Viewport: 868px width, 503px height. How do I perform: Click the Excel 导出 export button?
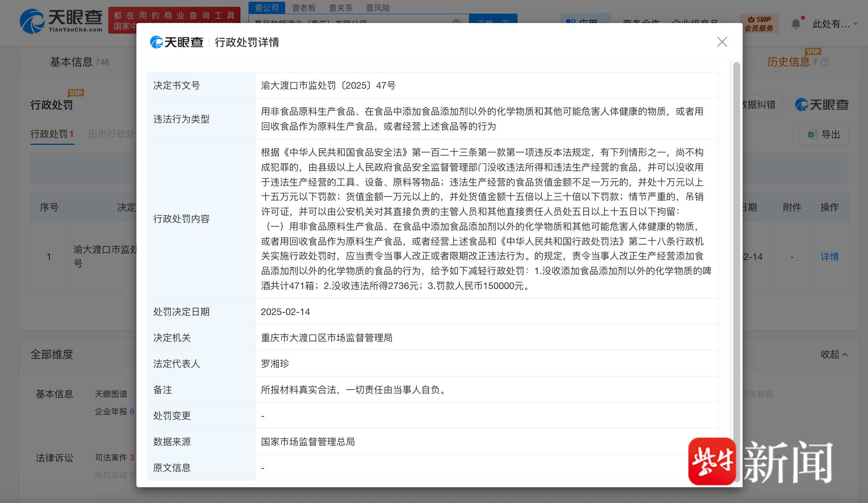click(x=824, y=134)
